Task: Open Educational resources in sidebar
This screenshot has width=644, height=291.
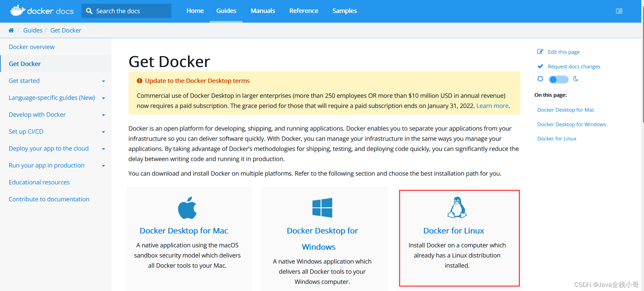Action: click(x=39, y=182)
